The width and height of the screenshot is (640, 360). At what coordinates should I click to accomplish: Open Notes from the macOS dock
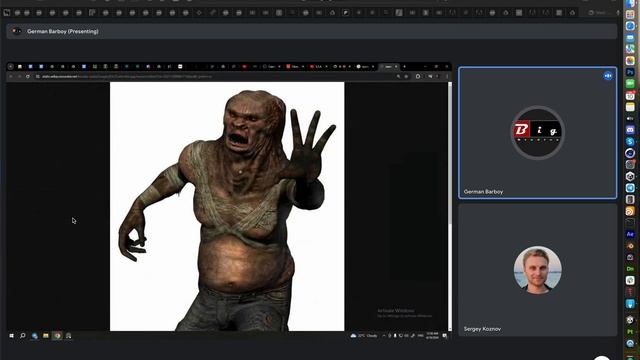[x=630, y=107]
